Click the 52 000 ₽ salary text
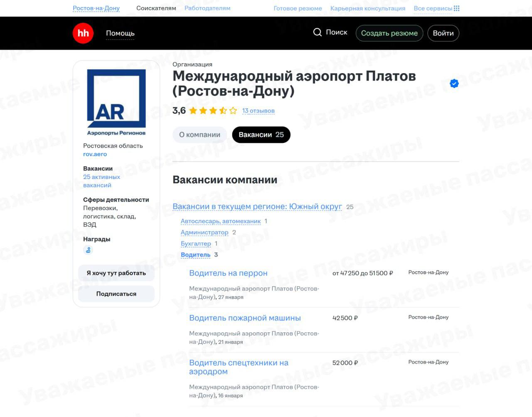532x417 pixels. (345, 363)
